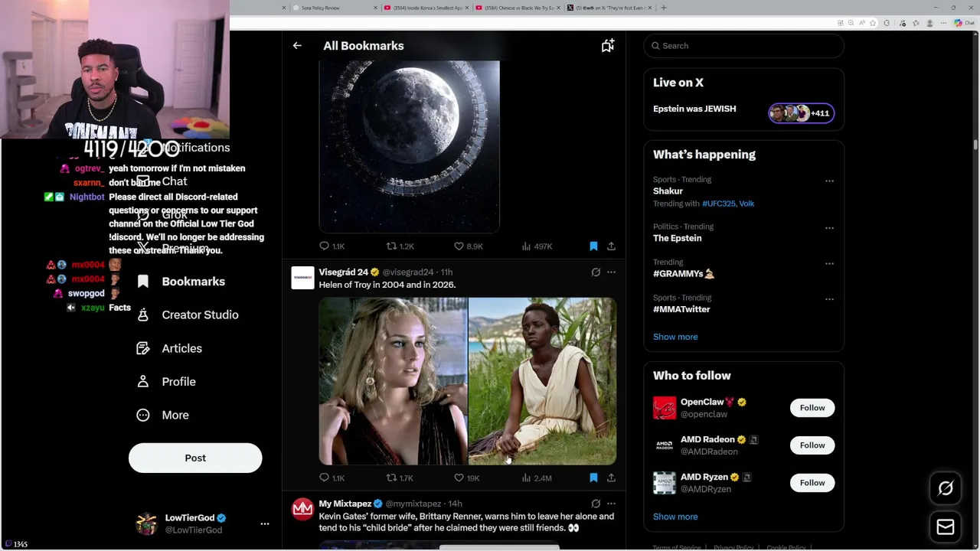Open the LowTierGod account avatar
Viewport: 980px width, 551px height.
click(x=146, y=523)
